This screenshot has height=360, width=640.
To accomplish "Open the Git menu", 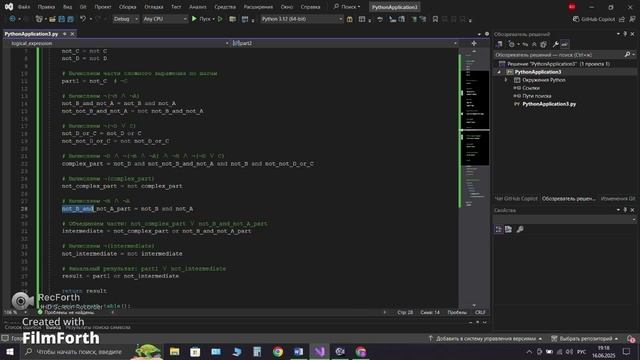I will pos(83,7).
